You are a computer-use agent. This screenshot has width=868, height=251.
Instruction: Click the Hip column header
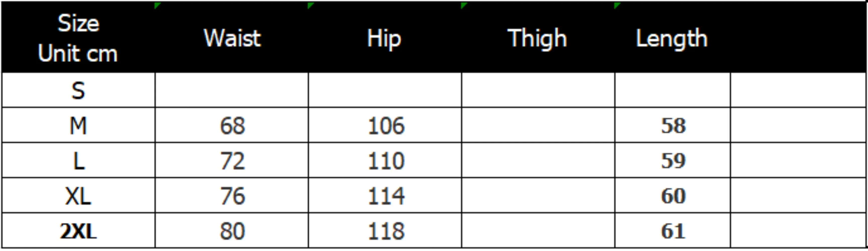[x=384, y=38]
